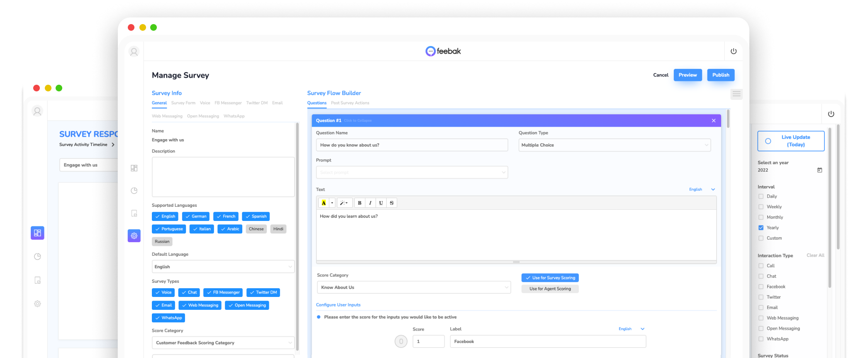Viewport: 868px width, 358px height.
Task: Toggle italic formatting in text editor
Action: click(x=370, y=203)
